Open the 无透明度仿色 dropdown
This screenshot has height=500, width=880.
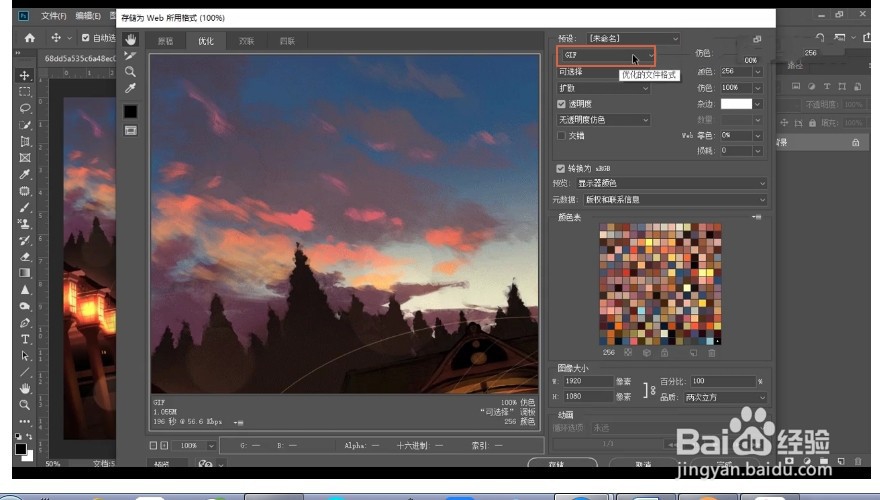(x=603, y=120)
